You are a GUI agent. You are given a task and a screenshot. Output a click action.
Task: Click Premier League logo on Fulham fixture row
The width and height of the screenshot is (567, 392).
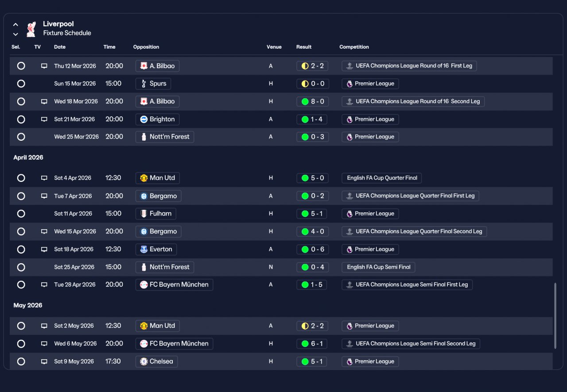pos(350,214)
